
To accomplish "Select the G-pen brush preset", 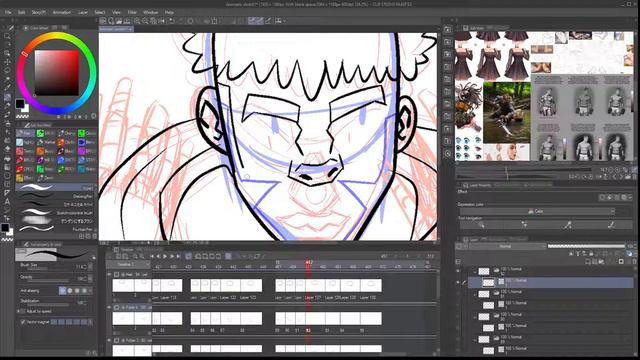I will tap(56, 187).
